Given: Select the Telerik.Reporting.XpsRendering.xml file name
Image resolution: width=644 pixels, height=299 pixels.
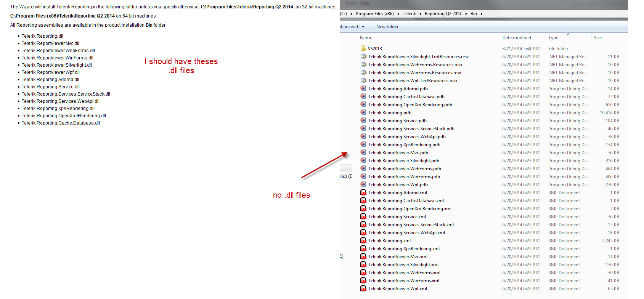Looking at the screenshot, I should pos(404,249).
